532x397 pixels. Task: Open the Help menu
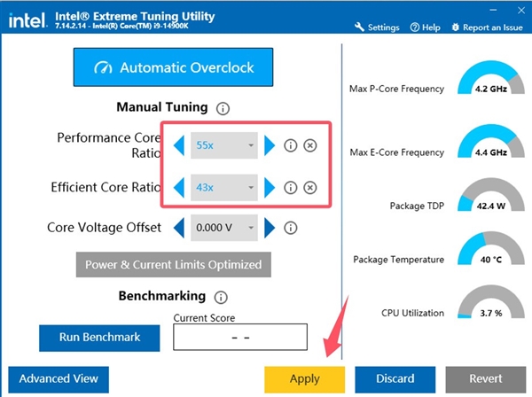425,27
